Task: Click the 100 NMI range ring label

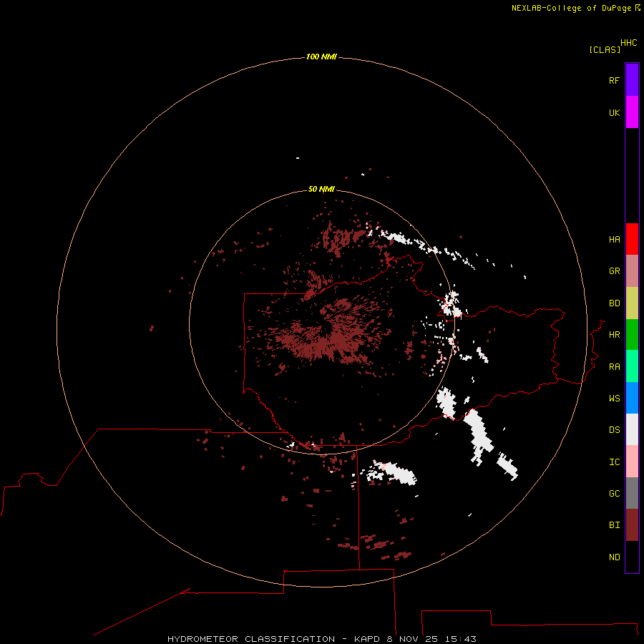Action: [321, 57]
